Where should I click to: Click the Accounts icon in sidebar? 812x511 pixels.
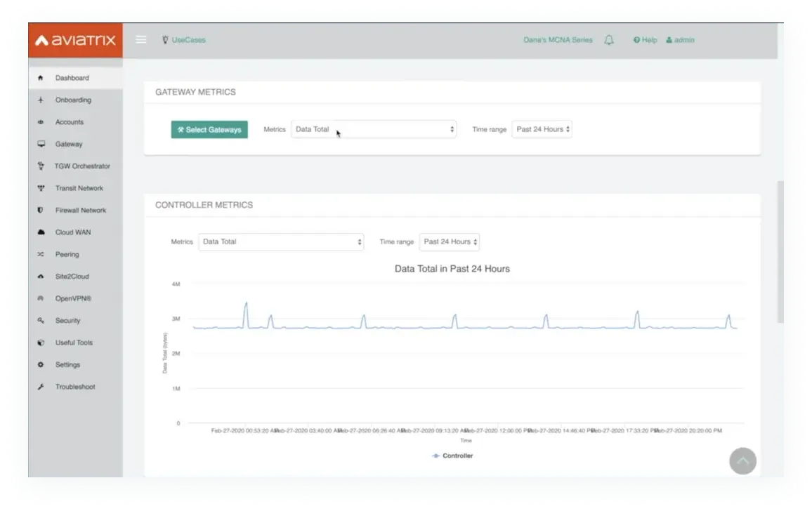[41, 122]
